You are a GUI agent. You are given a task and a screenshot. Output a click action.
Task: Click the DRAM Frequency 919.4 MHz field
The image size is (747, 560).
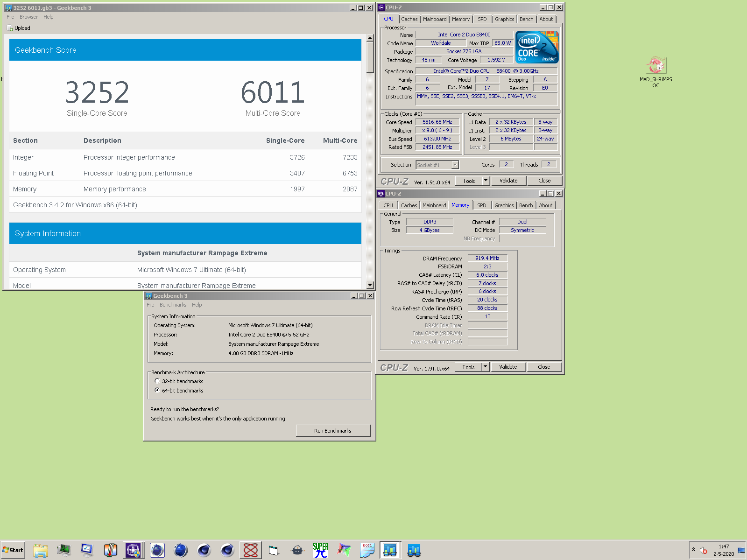pyautogui.click(x=487, y=258)
